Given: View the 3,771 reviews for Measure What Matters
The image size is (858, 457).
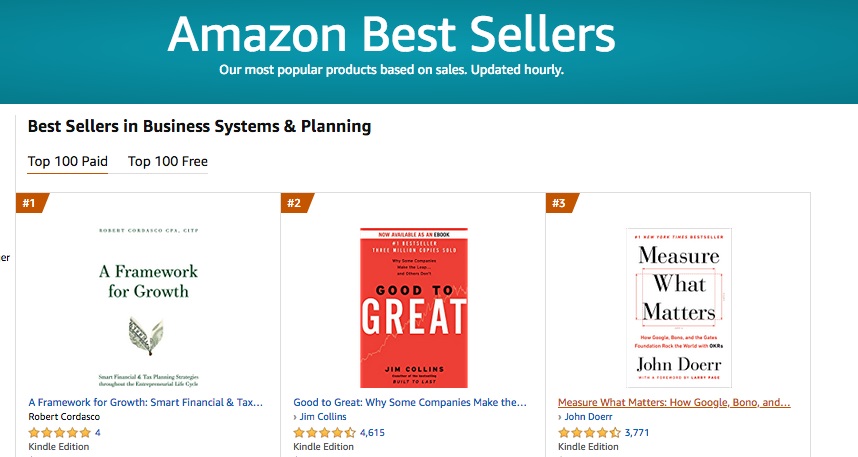Looking at the screenshot, I should 637,432.
